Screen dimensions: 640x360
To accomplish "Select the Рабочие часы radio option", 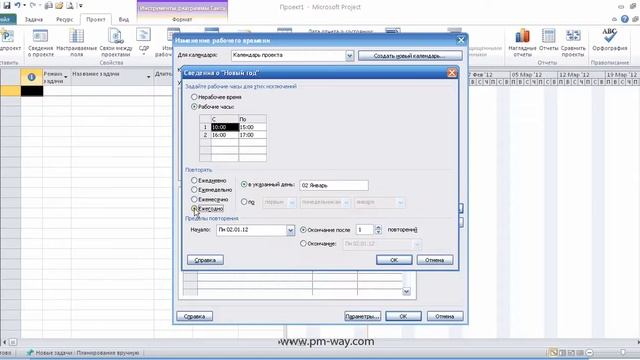I will point(194,107).
